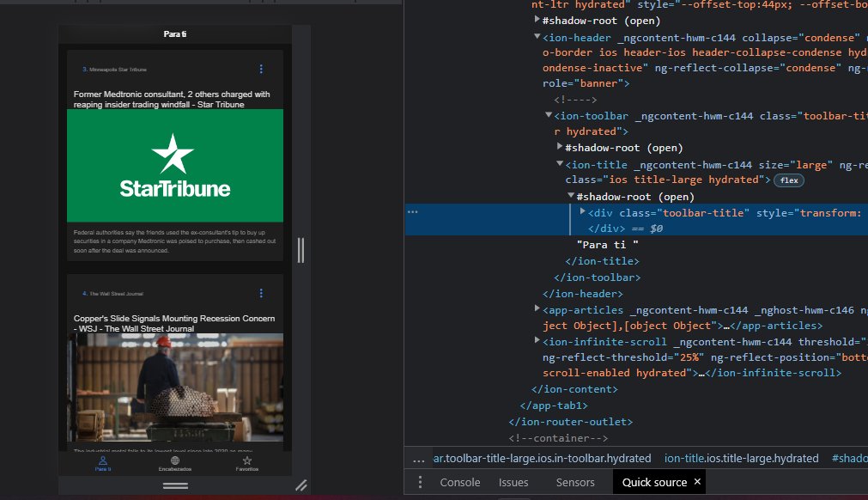Viewport: 868px width, 500px height.
Task: Tap the Favoritos star icon in tab bar
Action: (247, 460)
